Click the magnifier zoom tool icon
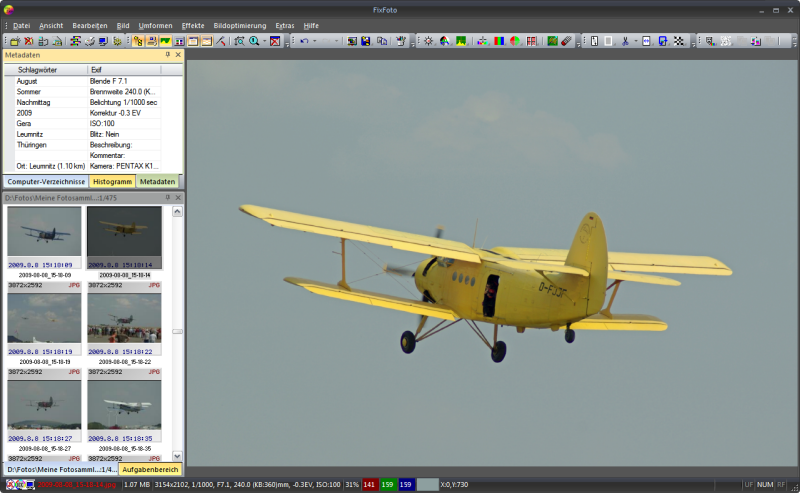The image size is (800, 493). click(254, 41)
